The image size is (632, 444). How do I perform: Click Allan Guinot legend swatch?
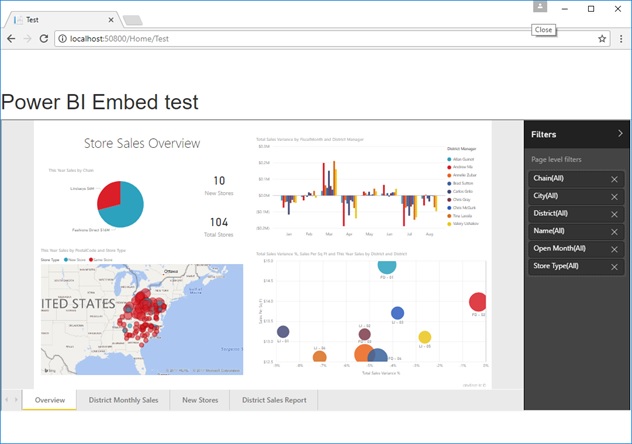[x=449, y=160]
